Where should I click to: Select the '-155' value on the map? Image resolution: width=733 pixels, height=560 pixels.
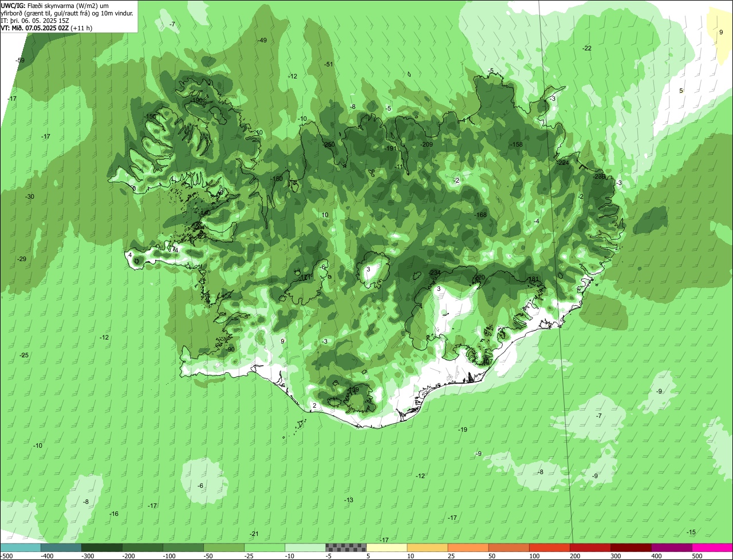pyautogui.click(x=151, y=117)
